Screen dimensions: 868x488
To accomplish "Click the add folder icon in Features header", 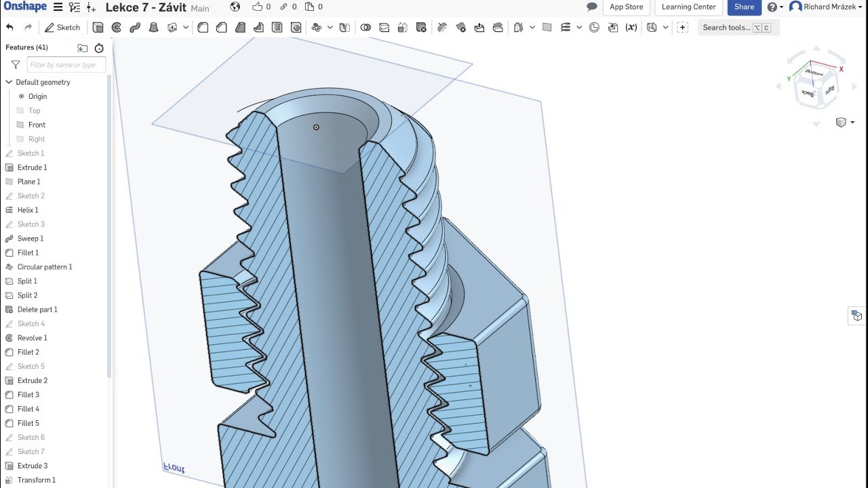I will click(x=83, y=48).
